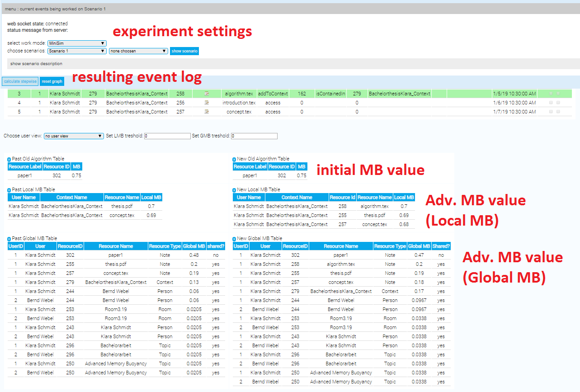Click into the Set LMB treshold field

167,136
